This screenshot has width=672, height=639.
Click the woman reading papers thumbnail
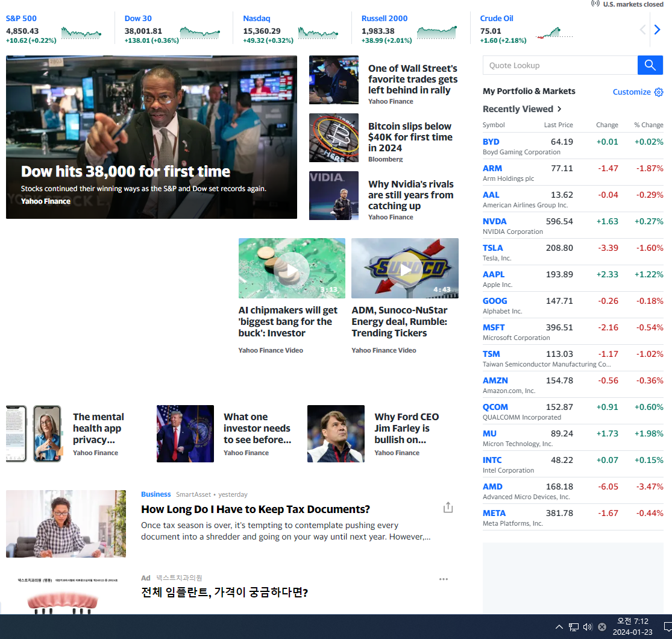point(66,524)
